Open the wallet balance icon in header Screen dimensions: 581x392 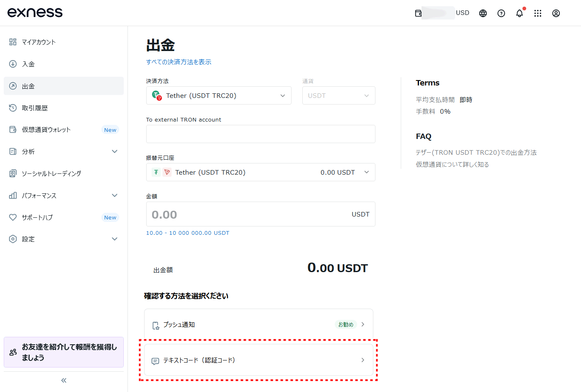pos(419,13)
